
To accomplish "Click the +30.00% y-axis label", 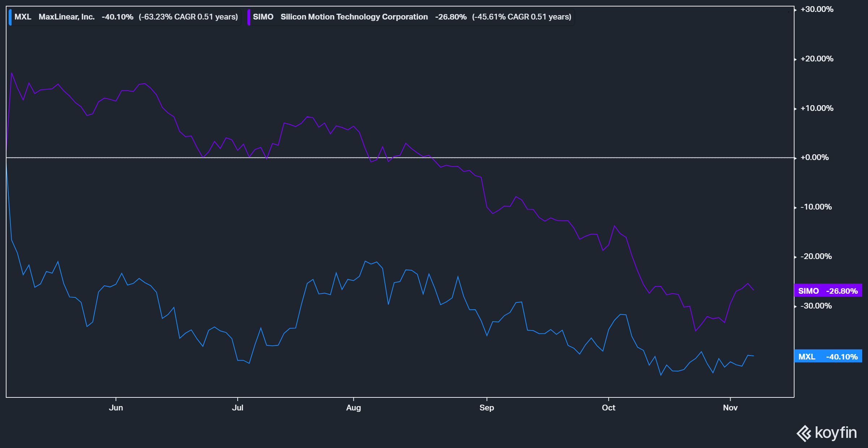I will (x=817, y=9).
